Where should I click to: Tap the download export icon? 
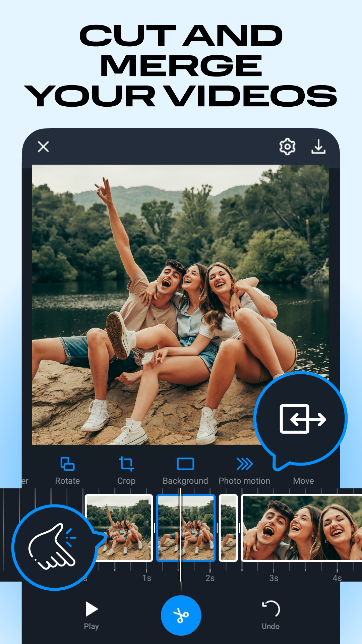point(318,147)
